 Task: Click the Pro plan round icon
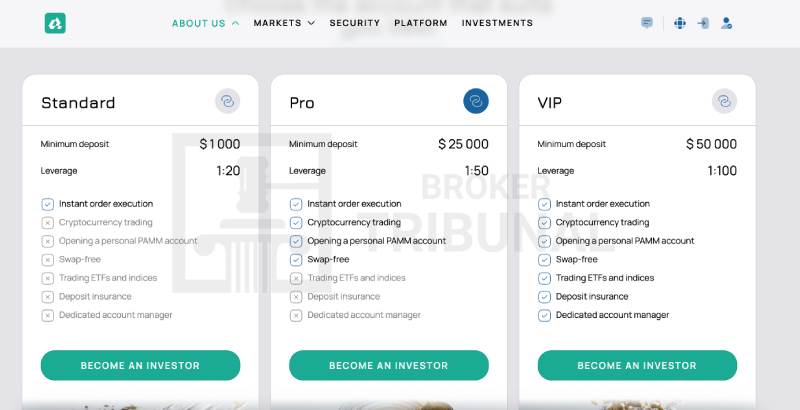click(x=476, y=101)
